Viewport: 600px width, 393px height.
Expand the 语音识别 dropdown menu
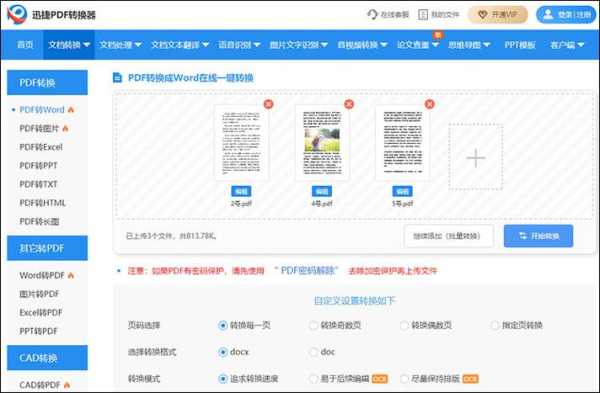[x=240, y=45]
